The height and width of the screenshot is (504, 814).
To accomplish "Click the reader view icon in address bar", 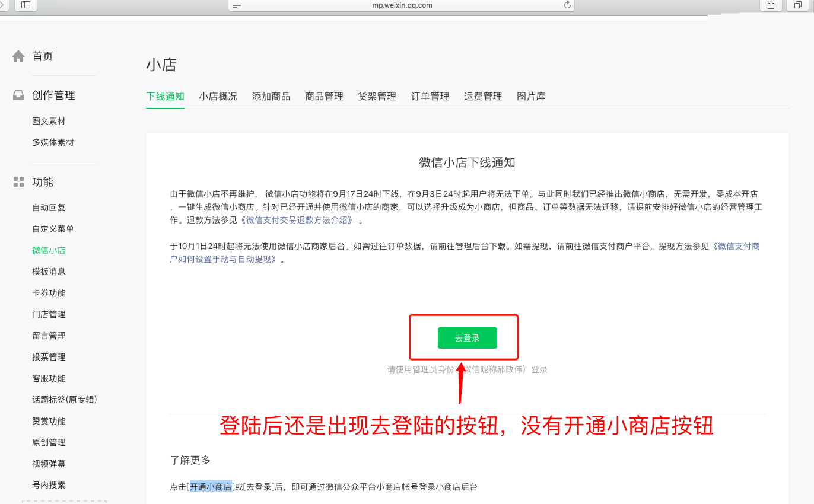I will [237, 5].
